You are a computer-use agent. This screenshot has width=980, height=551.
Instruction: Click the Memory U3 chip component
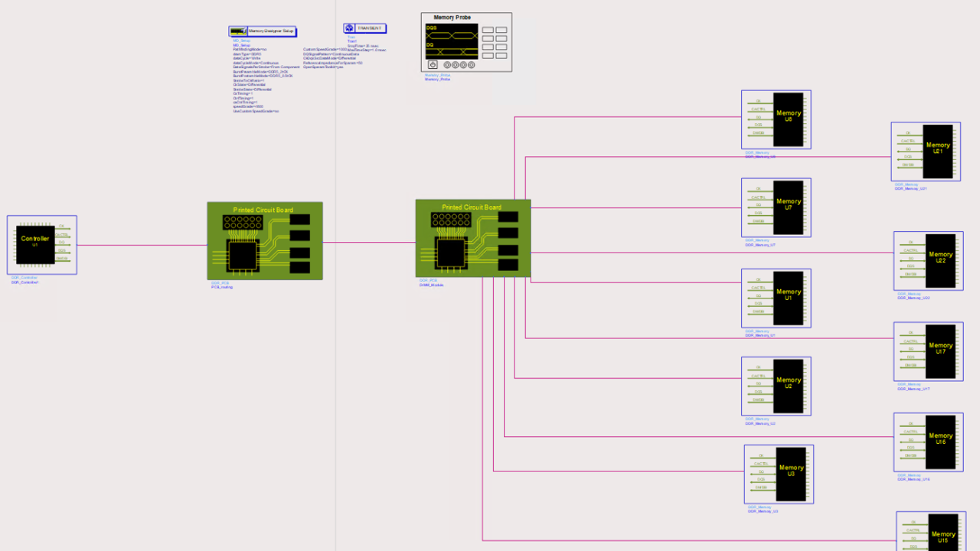pos(791,474)
